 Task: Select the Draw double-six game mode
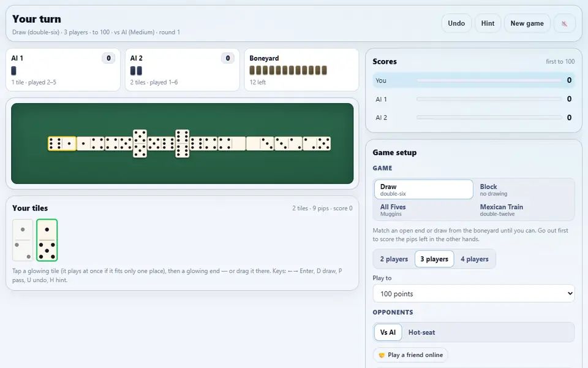pyautogui.click(x=424, y=190)
